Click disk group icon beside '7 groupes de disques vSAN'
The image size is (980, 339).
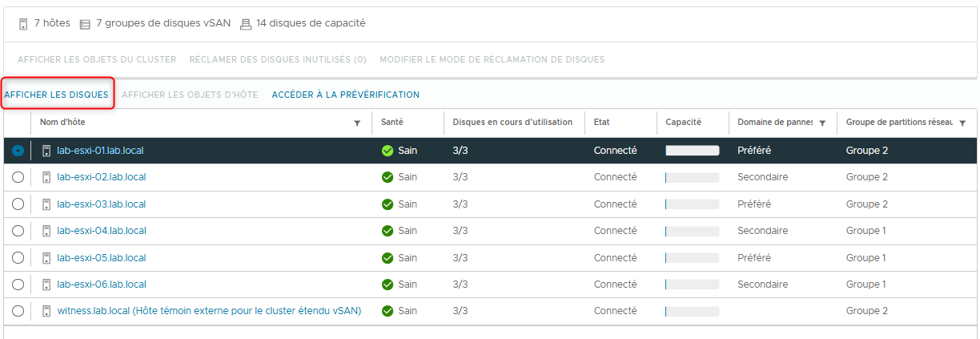tap(86, 24)
